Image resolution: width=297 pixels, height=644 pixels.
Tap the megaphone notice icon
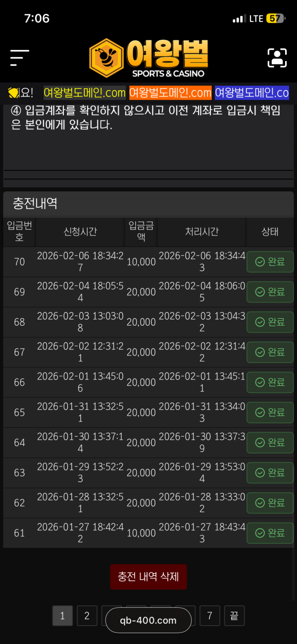(13, 93)
